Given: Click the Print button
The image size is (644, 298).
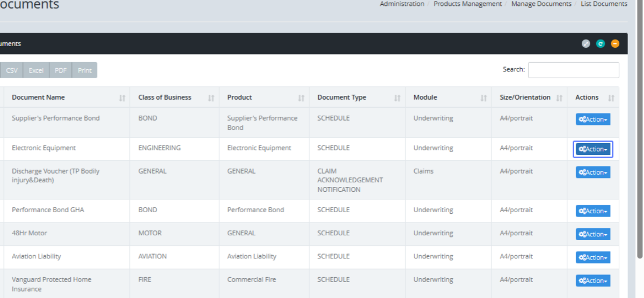Looking at the screenshot, I should [84, 70].
